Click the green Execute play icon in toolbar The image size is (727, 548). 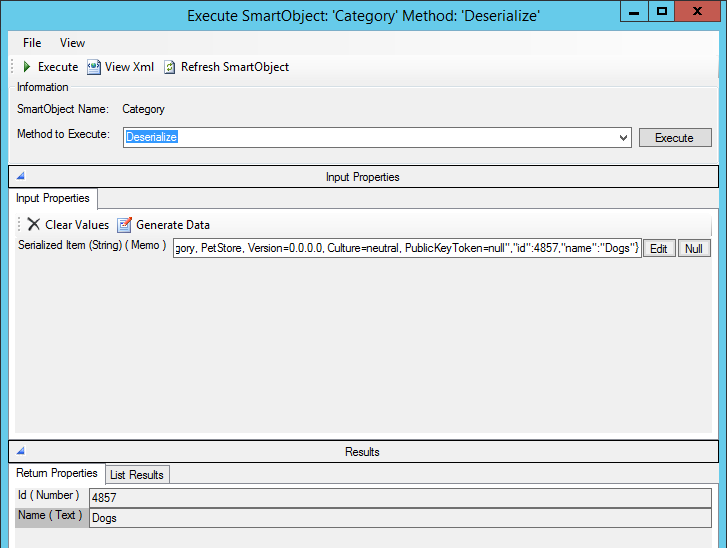(27, 67)
